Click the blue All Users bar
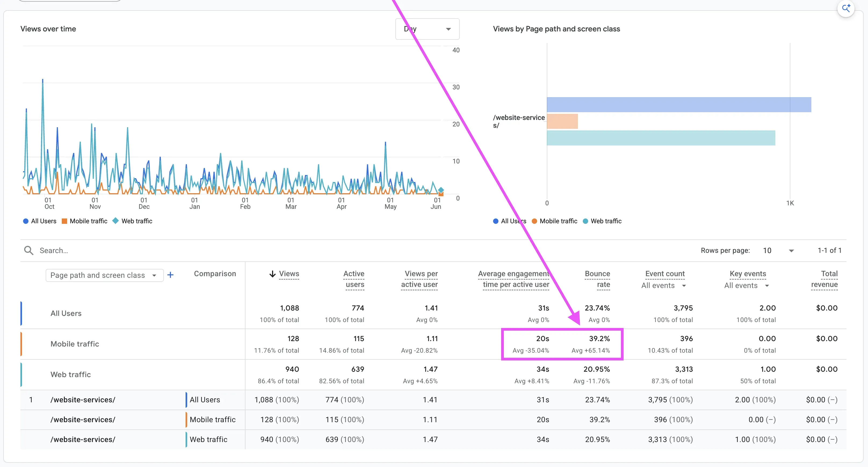 pyautogui.click(x=679, y=105)
